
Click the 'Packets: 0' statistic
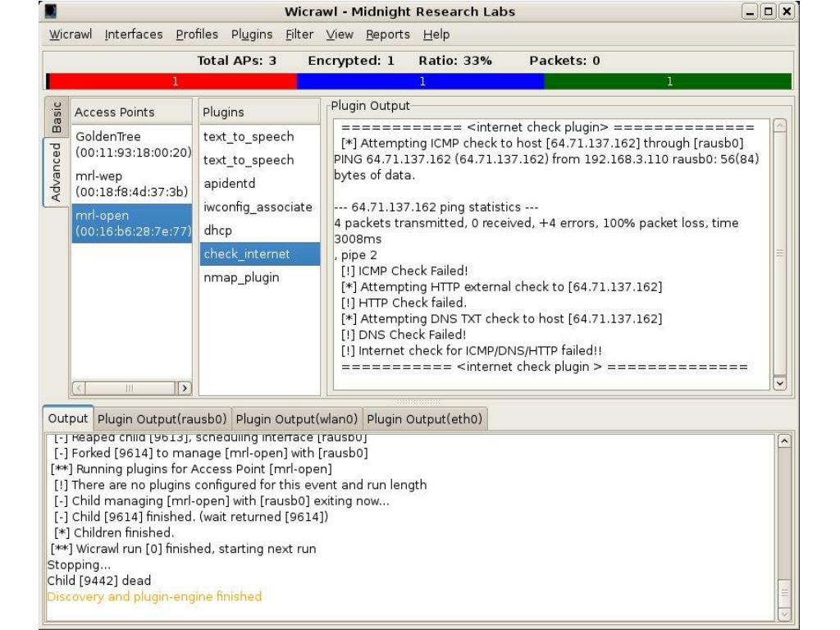coord(564,61)
